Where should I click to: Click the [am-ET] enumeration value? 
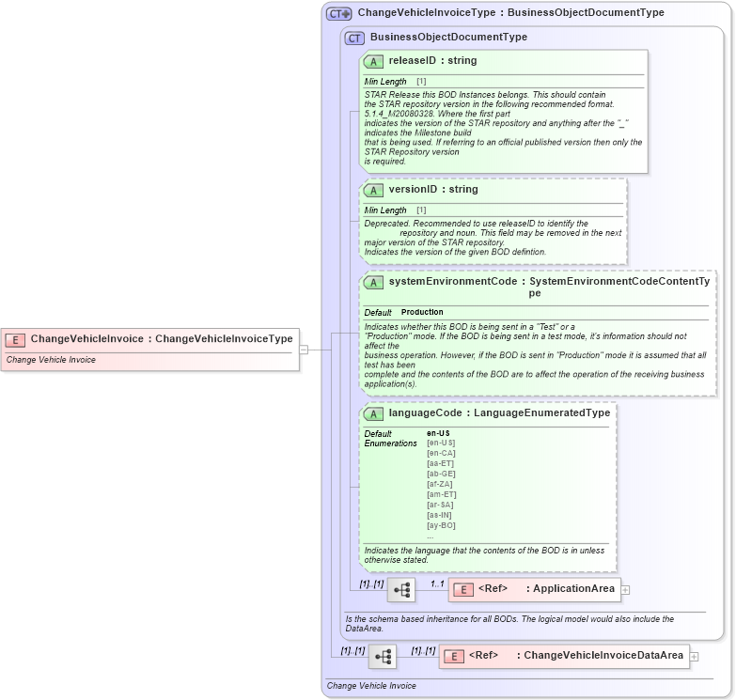[x=442, y=494]
